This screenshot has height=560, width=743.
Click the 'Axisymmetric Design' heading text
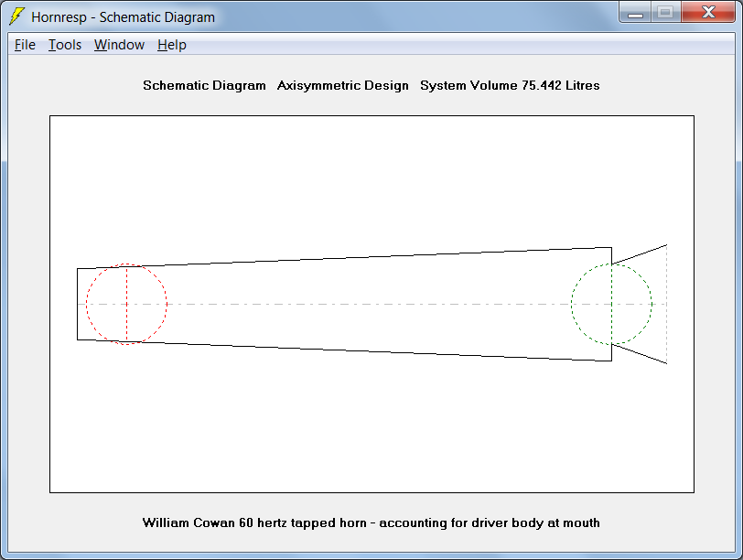click(342, 85)
